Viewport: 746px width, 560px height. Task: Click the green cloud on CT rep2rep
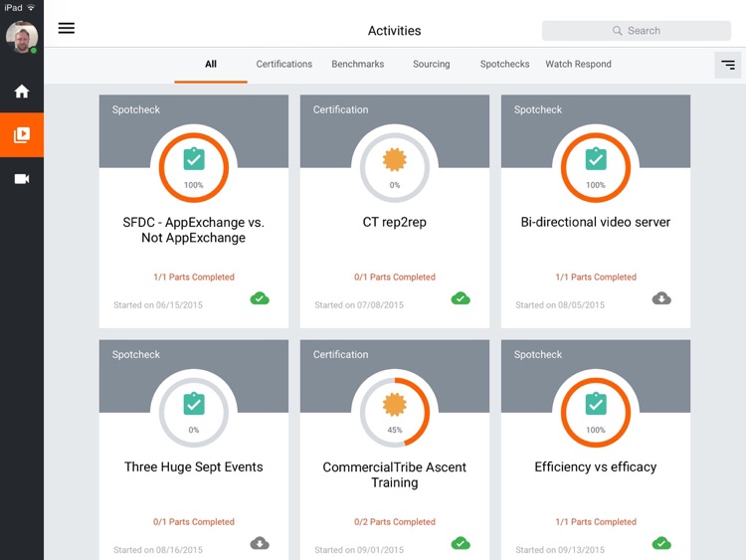pos(461,298)
